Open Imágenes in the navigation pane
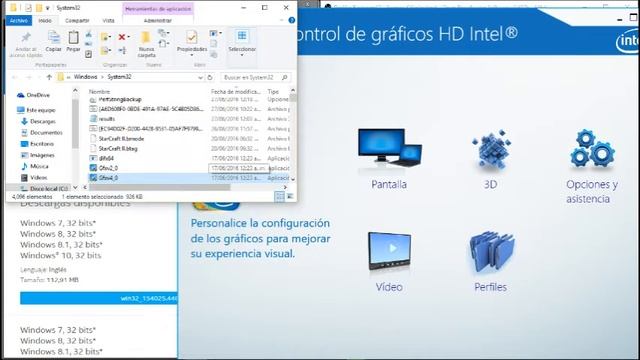This screenshot has width=640, height=360. [38, 155]
